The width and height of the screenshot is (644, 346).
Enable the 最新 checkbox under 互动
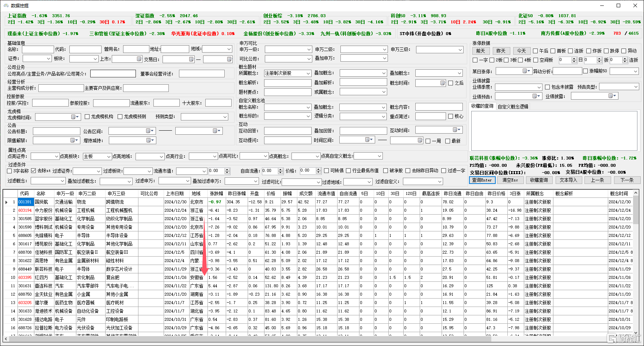pos(448,141)
